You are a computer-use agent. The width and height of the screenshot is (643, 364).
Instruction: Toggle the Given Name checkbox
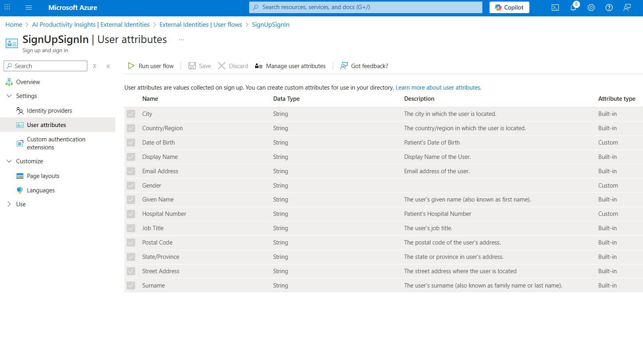tap(131, 200)
